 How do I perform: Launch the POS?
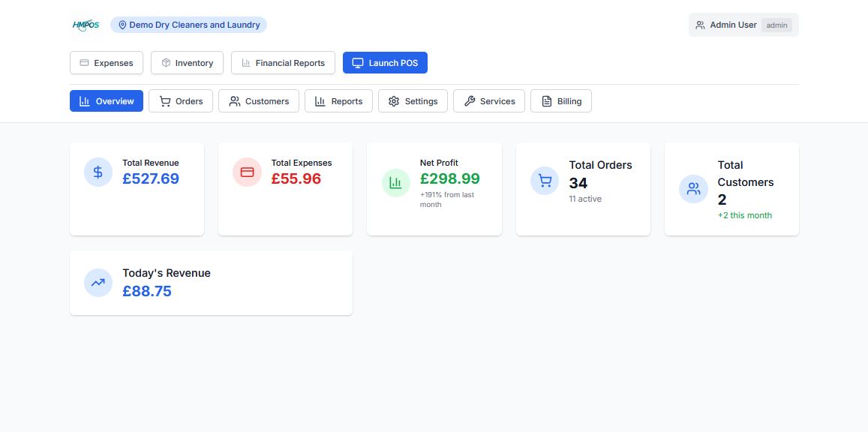(385, 62)
